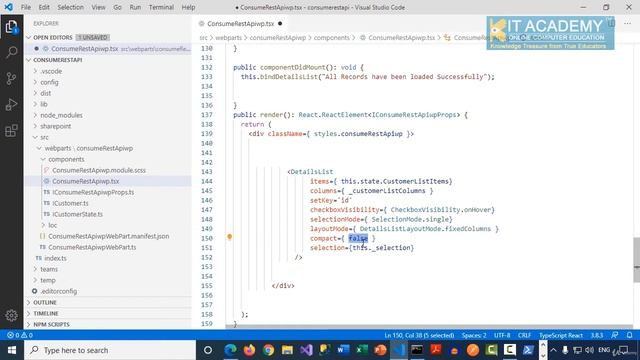Open Visual Studio from the taskbar
Image resolution: width=640 pixels, height=360 pixels.
pos(306,350)
